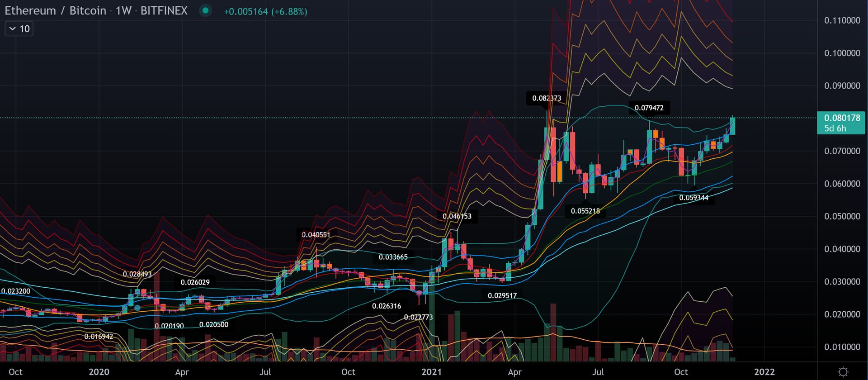Open chart settings gear icon
Viewport: 868px width, 380px height.
click(x=843, y=371)
